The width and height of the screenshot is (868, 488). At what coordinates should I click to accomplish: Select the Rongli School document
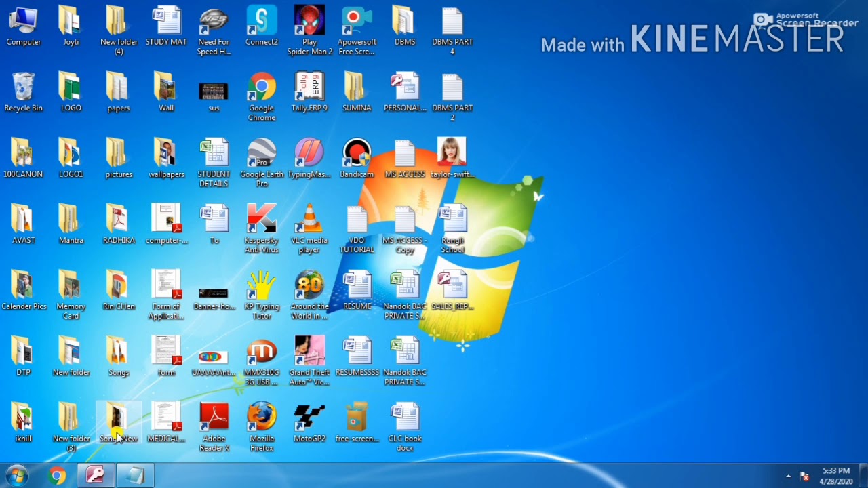pyautogui.click(x=452, y=229)
